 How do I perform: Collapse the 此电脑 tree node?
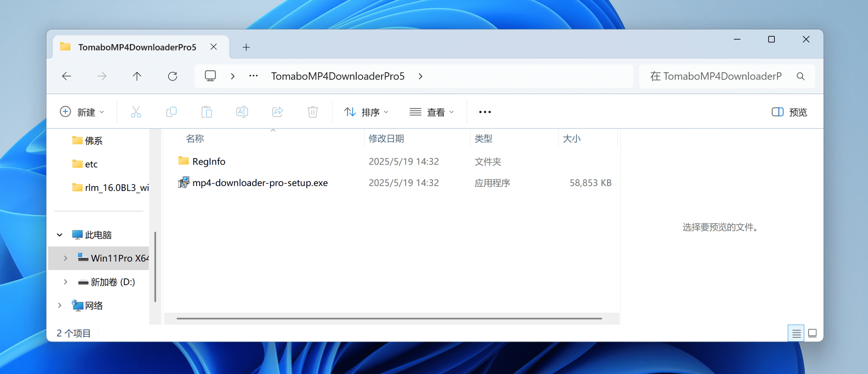tap(60, 235)
